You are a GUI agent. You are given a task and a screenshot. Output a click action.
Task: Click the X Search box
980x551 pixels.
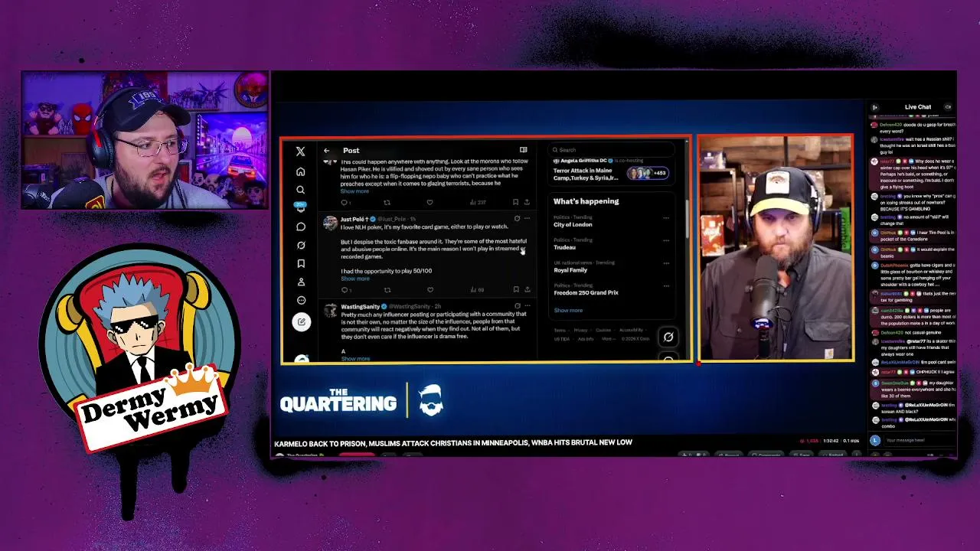[610, 150]
